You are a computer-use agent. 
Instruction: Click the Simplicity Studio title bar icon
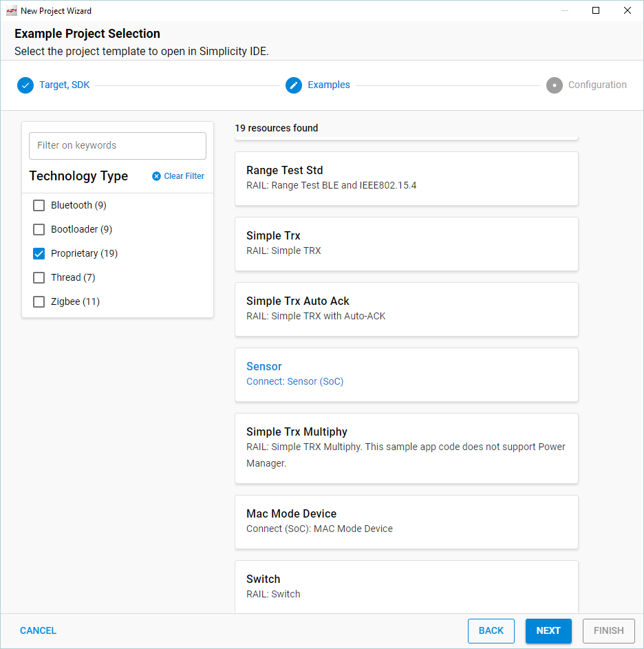point(11,11)
